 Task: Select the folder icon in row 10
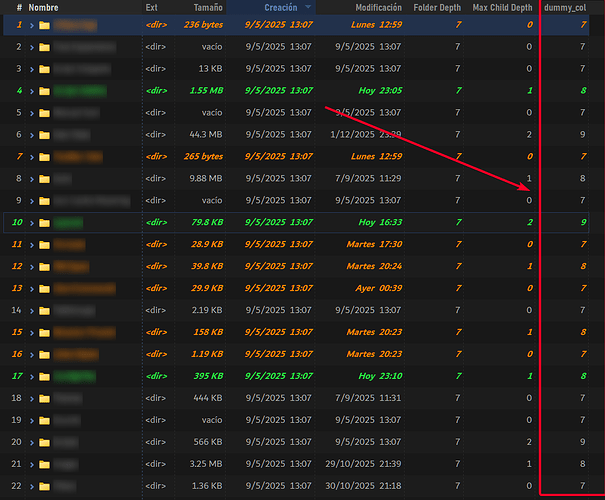click(x=44, y=222)
